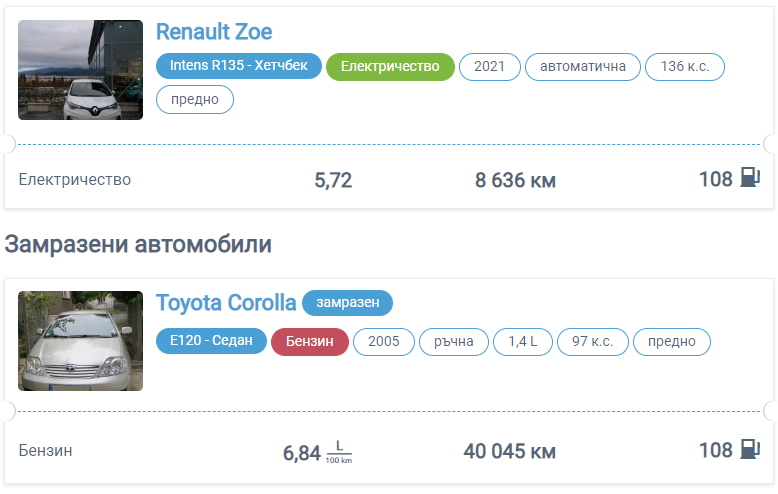Click fuel pump icon in Renault Zoe row
The height and width of the screenshot is (494, 778).
tap(750, 179)
